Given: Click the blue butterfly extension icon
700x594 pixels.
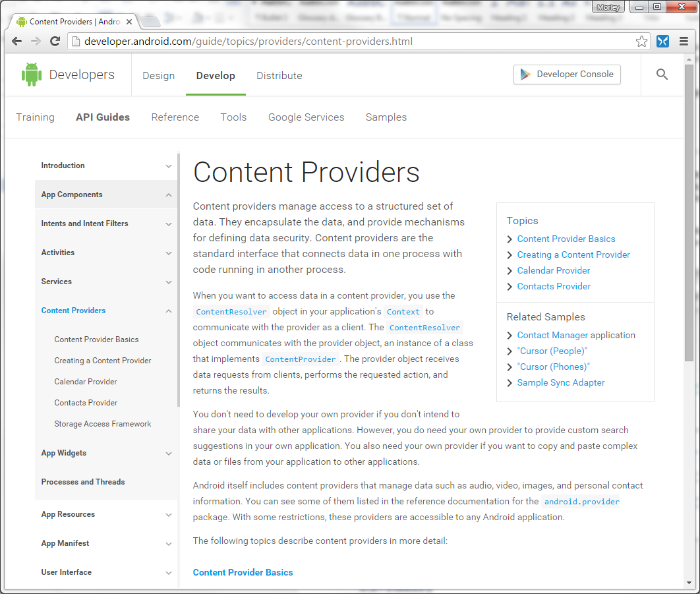Looking at the screenshot, I should [x=662, y=41].
